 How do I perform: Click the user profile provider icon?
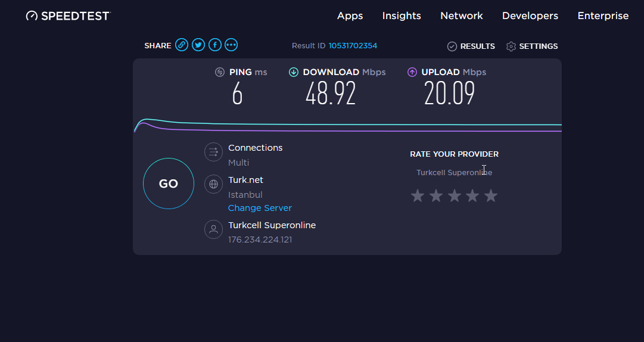point(213,229)
